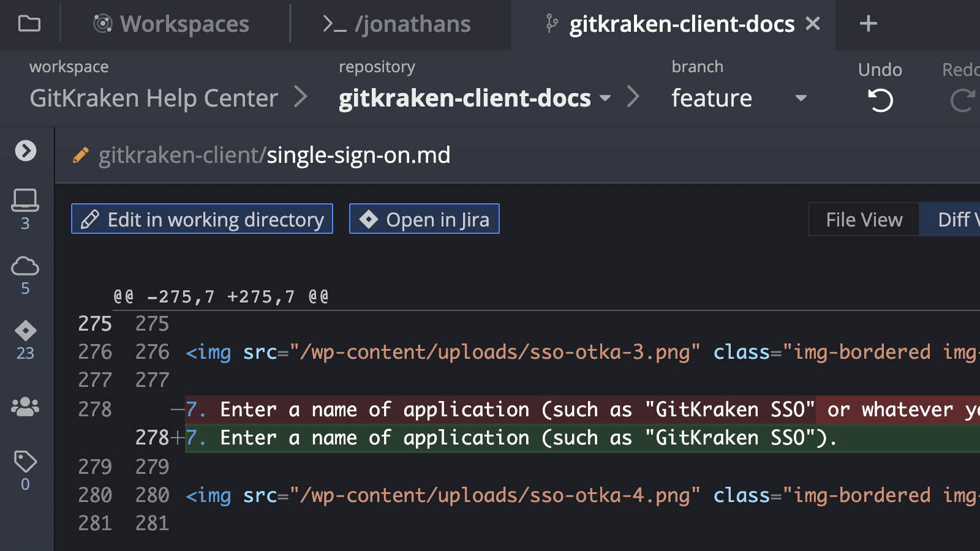Switch to Diff View

950,219
